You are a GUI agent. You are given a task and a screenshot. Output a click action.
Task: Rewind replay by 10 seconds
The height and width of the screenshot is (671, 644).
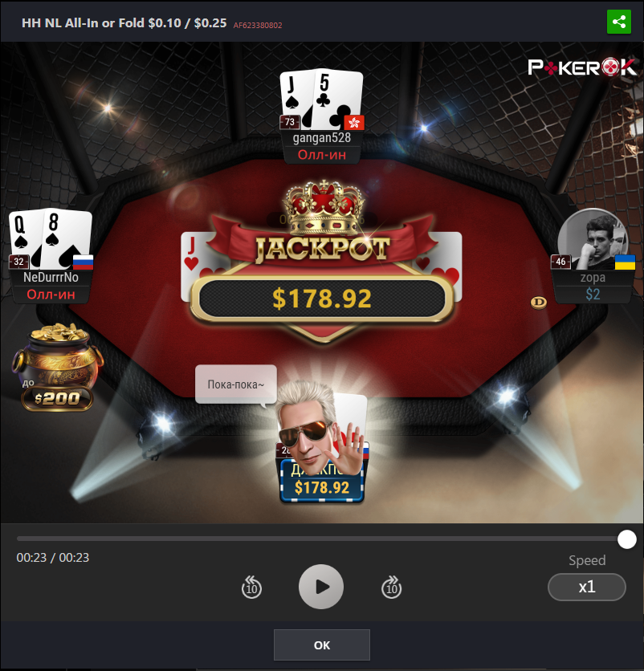pyautogui.click(x=251, y=587)
